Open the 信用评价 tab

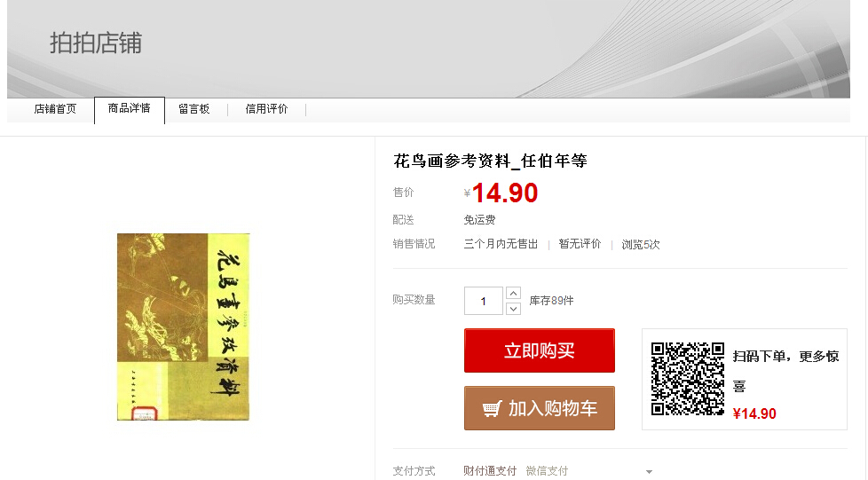266,109
